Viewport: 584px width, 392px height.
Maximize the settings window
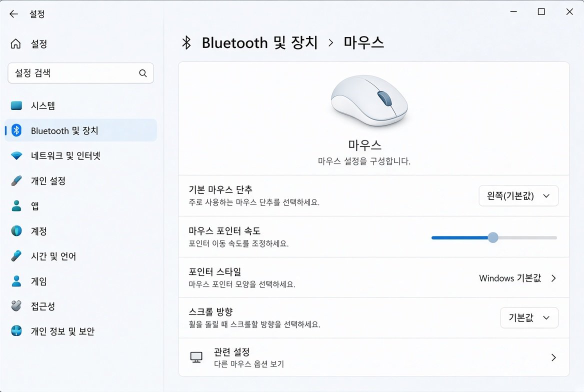541,12
